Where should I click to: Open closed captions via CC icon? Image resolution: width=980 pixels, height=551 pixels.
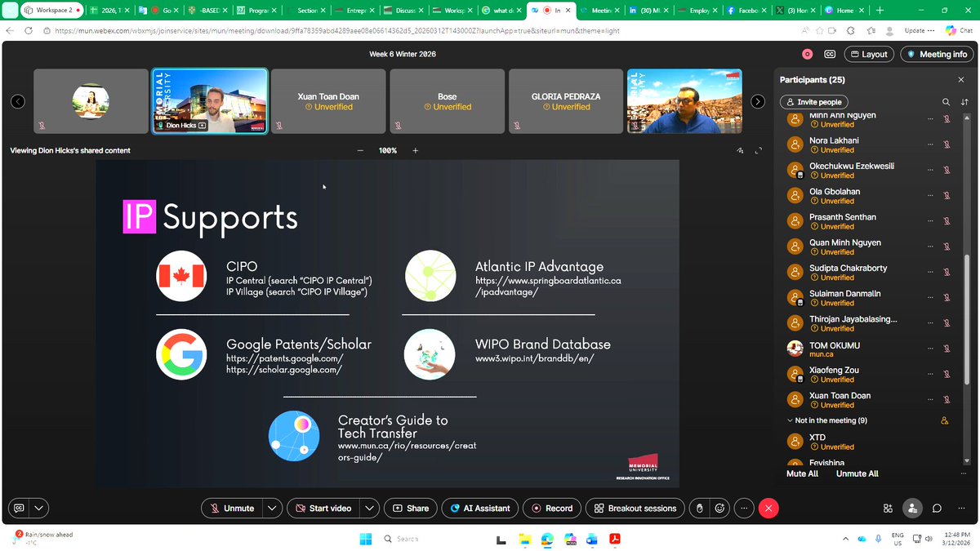[830, 54]
